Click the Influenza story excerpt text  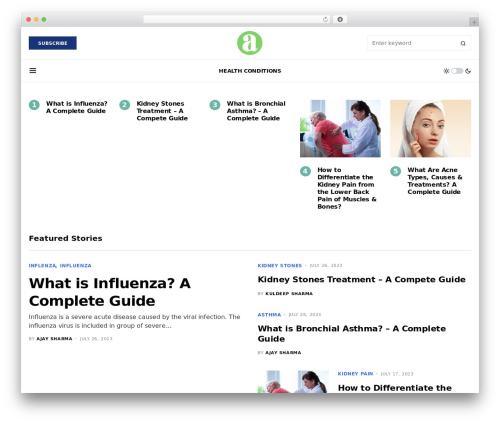tap(134, 321)
